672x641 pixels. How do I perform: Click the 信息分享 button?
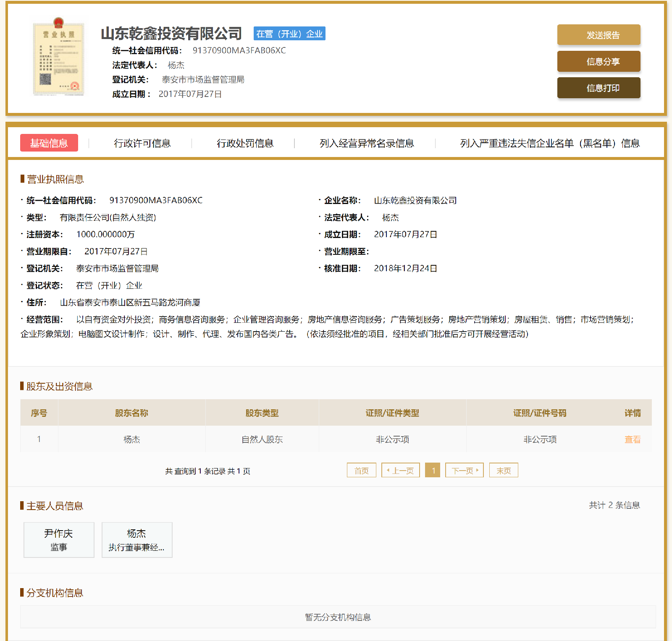(x=599, y=61)
